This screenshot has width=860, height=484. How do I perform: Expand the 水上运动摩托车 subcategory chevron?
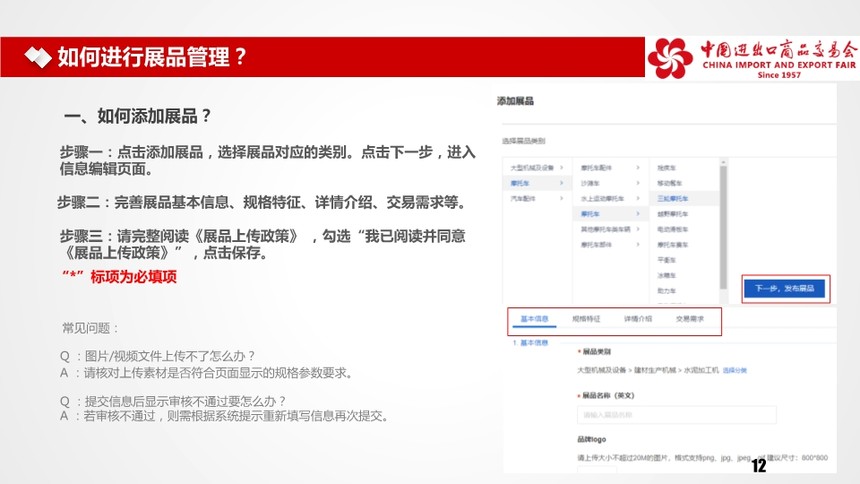(x=638, y=198)
